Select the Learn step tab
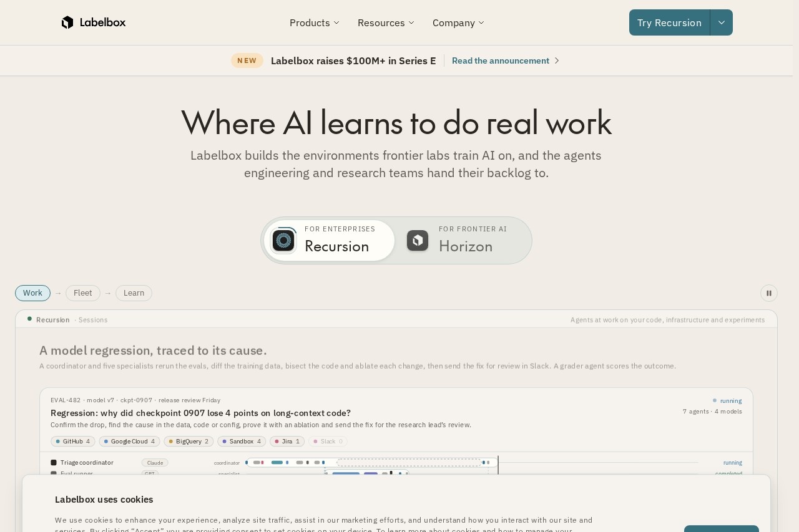Image resolution: width=799 pixels, height=532 pixels. [x=134, y=293]
